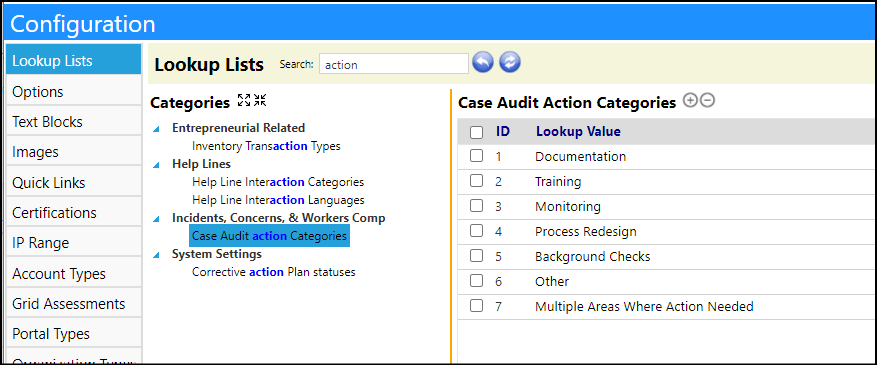This screenshot has width=877, height=365.
Task: Click the Training lookup value
Action: [558, 182]
